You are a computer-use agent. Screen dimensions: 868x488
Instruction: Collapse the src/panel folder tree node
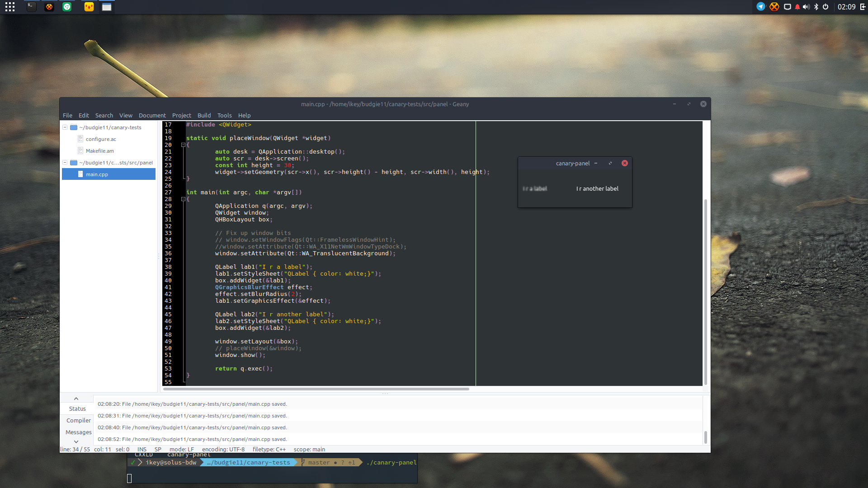[65, 163]
